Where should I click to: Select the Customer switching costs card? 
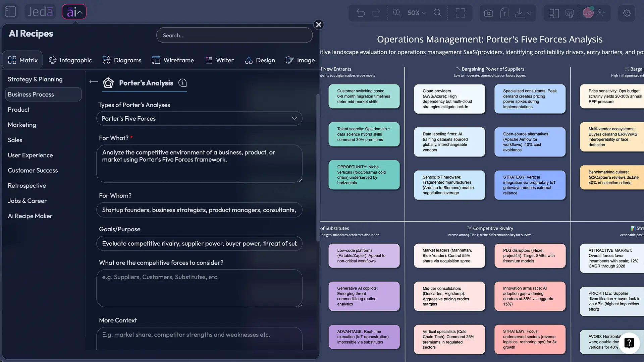(x=364, y=96)
